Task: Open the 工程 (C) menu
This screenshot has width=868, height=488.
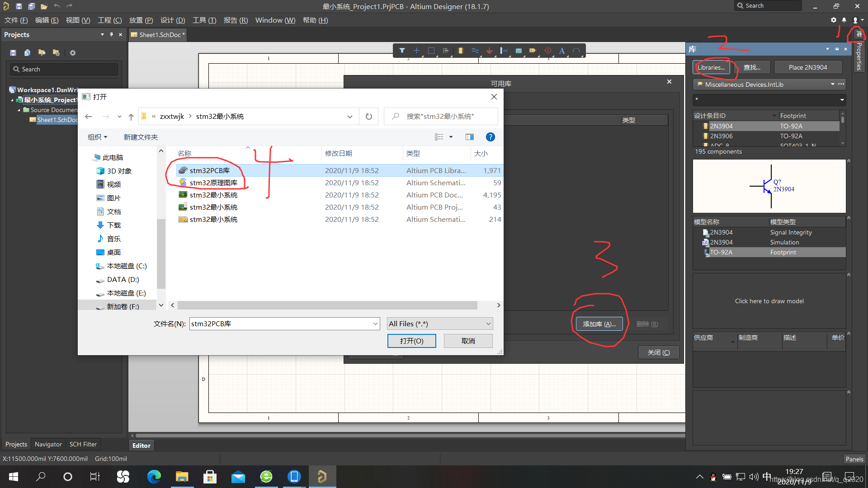Action: pyautogui.click(x=110, y=20)
